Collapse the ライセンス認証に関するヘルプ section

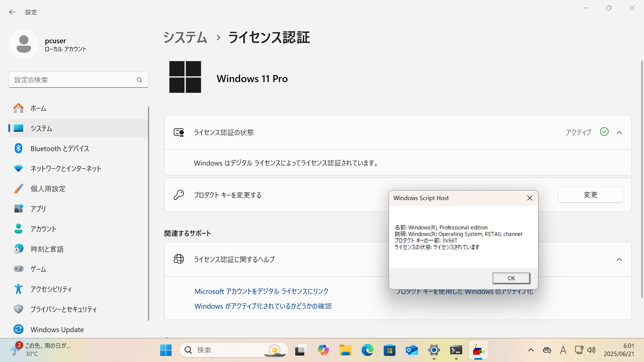pos(619,259)
